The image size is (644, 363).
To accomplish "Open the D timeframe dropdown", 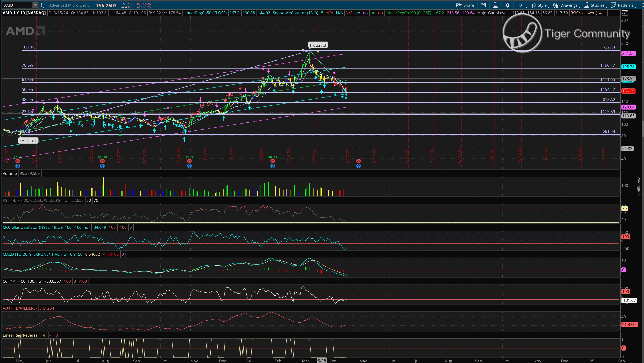I will (521, 5).
